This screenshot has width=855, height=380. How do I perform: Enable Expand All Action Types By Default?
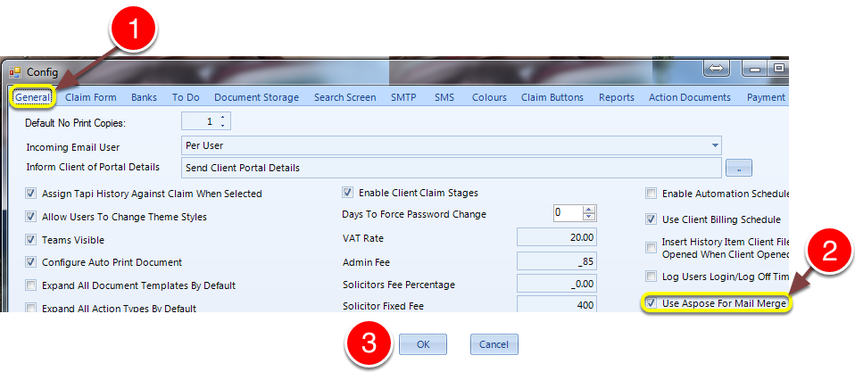(x=31, y=308)
